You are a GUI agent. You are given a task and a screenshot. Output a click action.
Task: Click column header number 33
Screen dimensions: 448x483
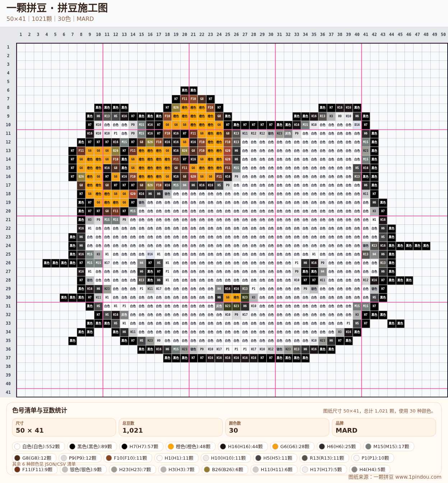tap(297, 35)
